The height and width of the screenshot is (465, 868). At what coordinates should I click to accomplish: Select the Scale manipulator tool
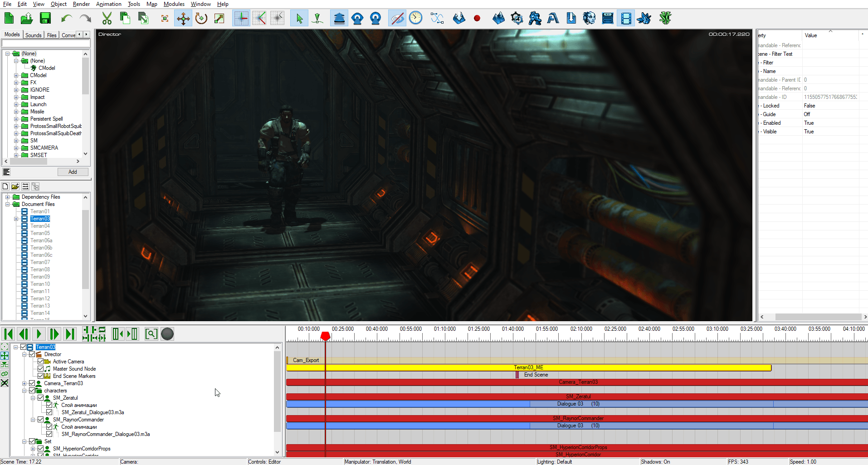pos(219,18)
